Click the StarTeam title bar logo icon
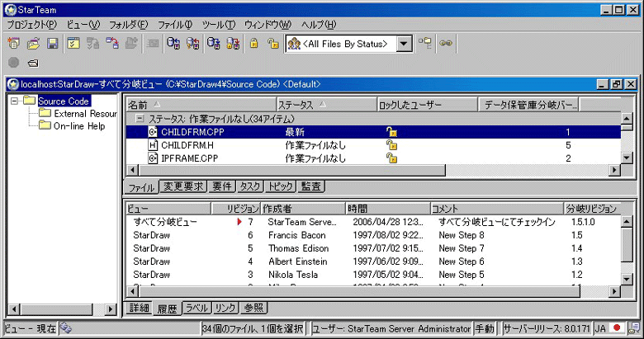 (10, 10)
